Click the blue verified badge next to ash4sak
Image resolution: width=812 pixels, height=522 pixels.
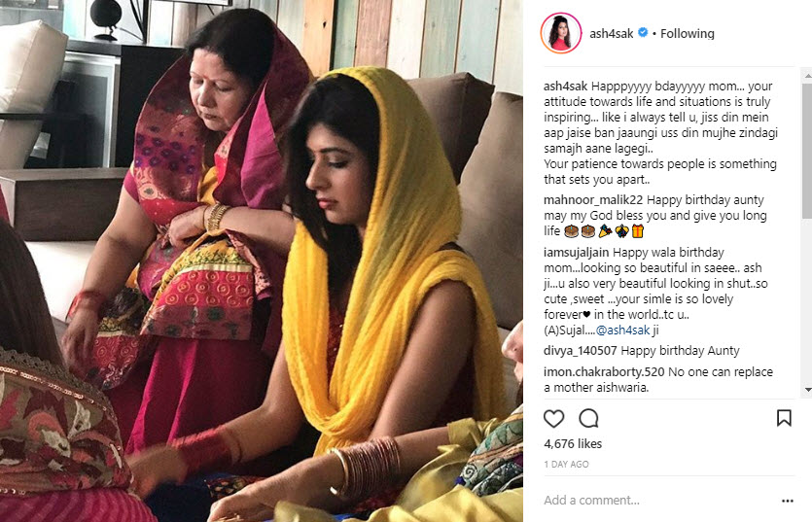643,33
